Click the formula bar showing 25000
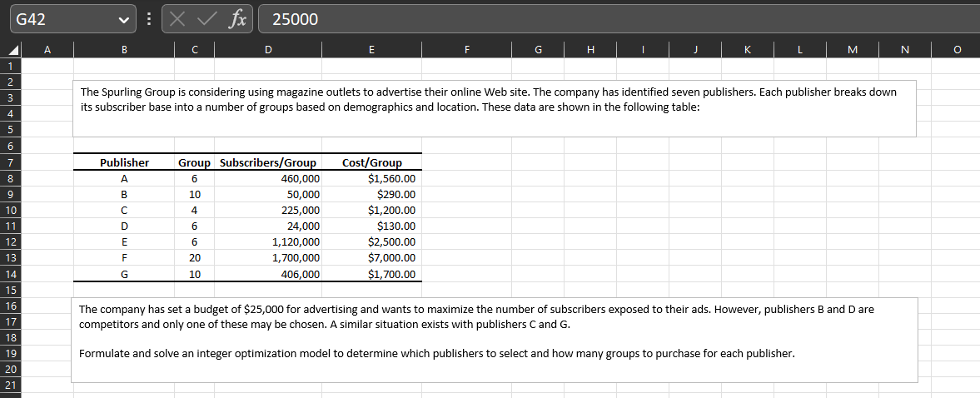The image size is (980, 398). pos(618,19)
